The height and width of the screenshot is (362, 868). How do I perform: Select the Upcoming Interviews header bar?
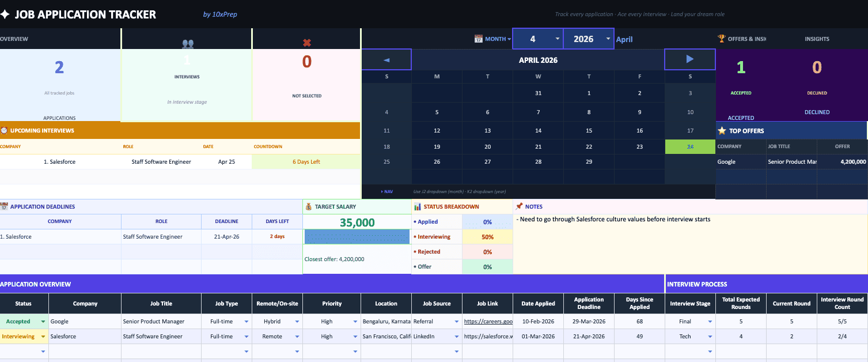click(180, 130)
